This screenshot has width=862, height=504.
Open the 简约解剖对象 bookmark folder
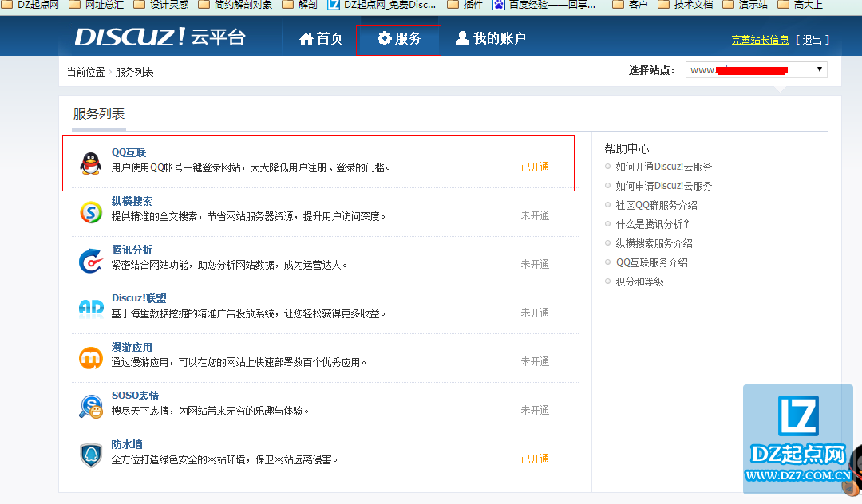point(235,5)
